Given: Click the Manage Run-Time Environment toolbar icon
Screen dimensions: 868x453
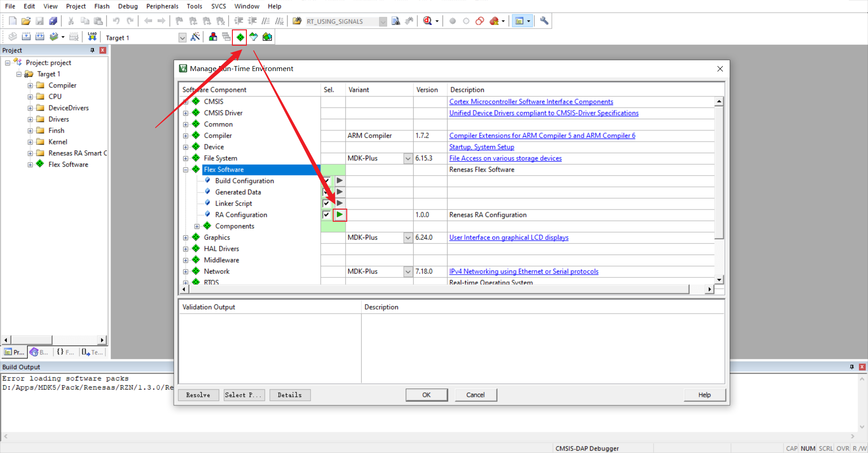Looking at the screenshot, I should [x=240, y=37].
